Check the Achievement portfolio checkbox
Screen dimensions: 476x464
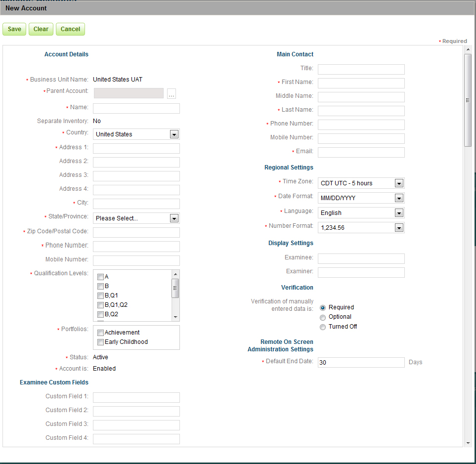pyautogui.click(x=101, y=333)
